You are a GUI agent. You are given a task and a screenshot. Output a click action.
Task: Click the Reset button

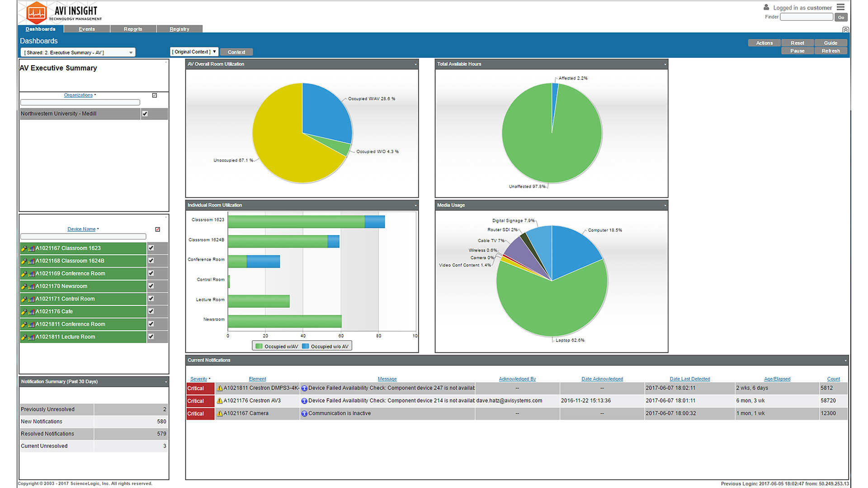[x=797, y=43]
